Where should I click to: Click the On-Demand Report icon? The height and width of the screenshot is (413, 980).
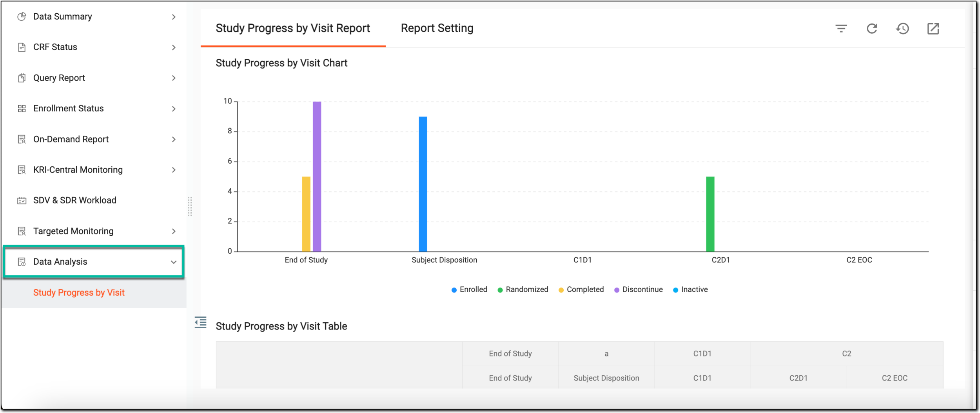(x=22, y=139)
